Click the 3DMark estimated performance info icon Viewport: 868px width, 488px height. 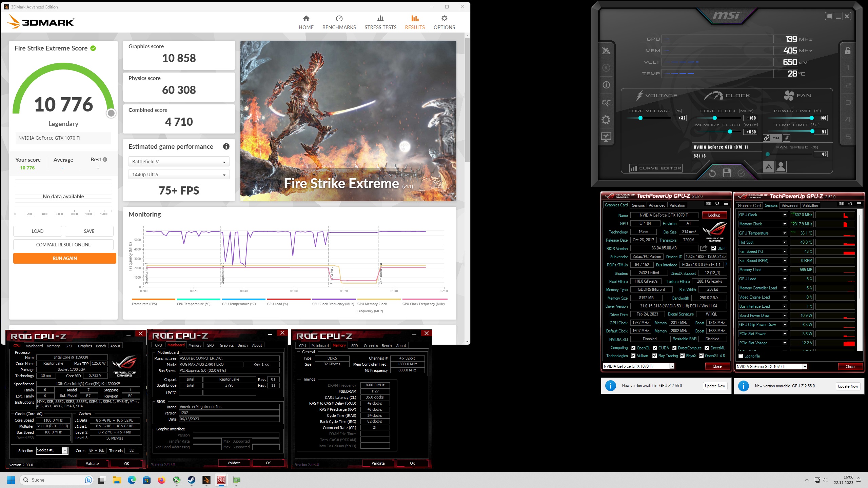click(x=226, y=146)
